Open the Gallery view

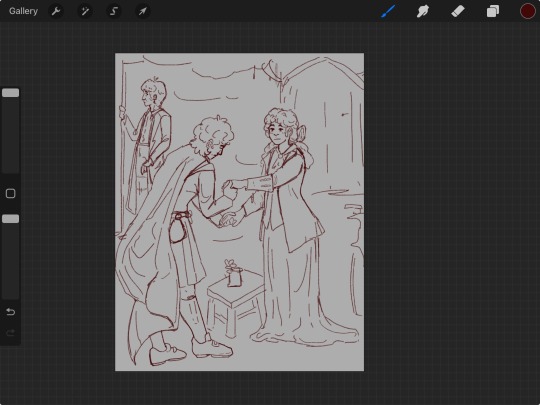23,11
